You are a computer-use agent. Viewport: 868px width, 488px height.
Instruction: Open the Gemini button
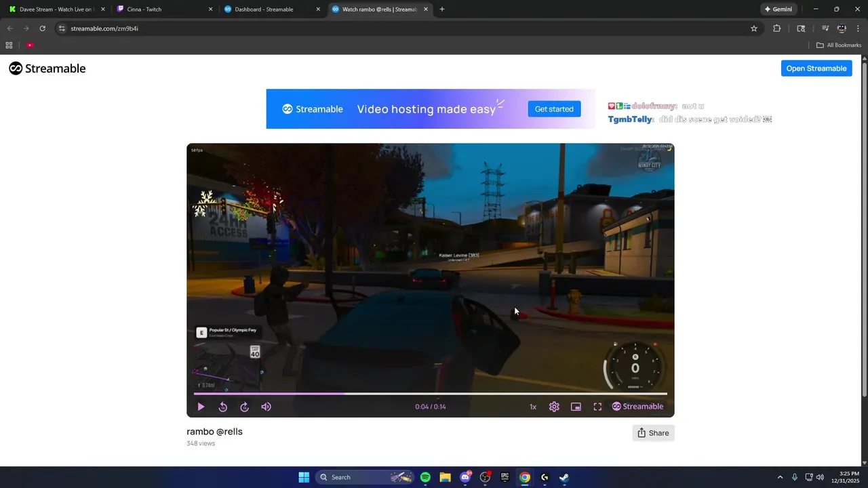(x=778, y=9)
